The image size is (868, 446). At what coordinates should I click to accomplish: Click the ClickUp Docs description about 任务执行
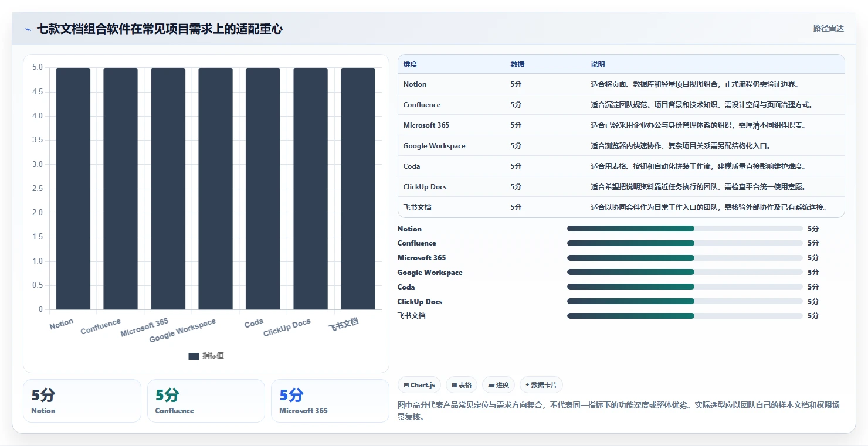click(698, 187)
